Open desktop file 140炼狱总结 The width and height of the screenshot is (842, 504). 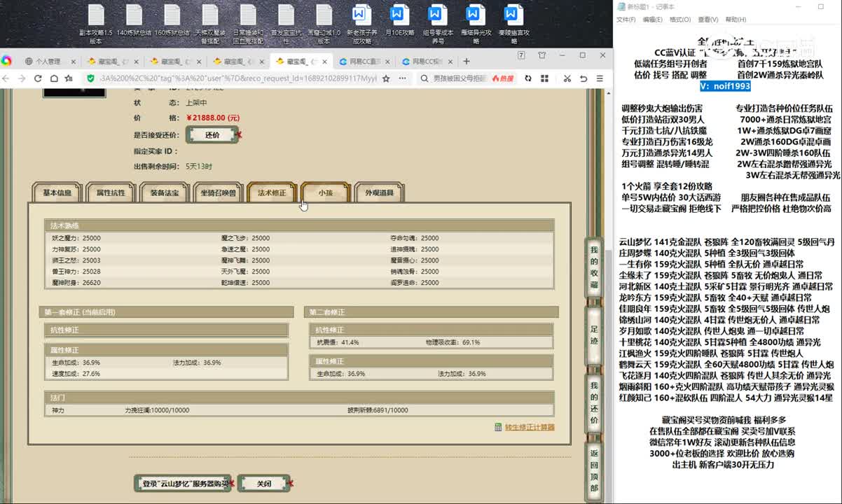134,20
